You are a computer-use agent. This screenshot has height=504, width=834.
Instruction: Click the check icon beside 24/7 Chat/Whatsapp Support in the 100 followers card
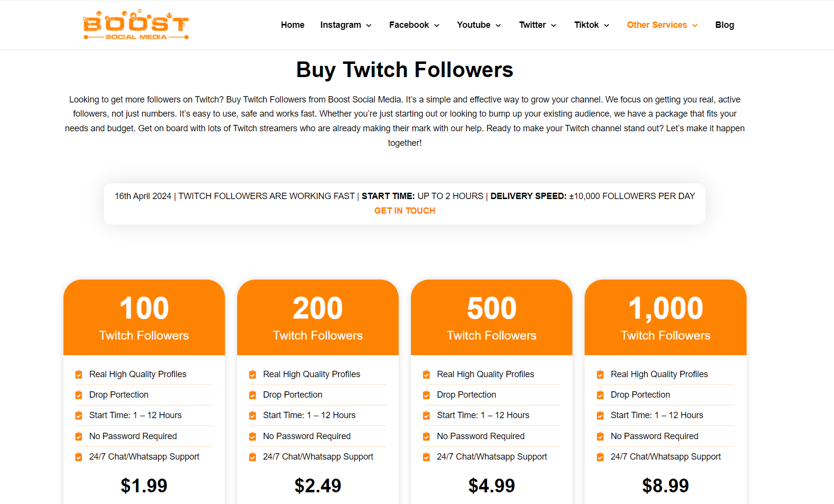click(x=79, y=457)
